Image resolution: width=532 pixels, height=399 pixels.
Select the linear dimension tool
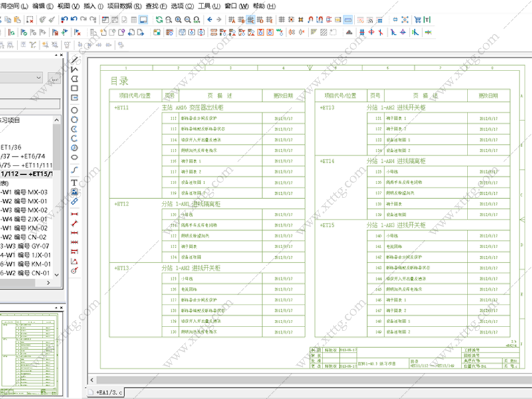coord(74,214)
